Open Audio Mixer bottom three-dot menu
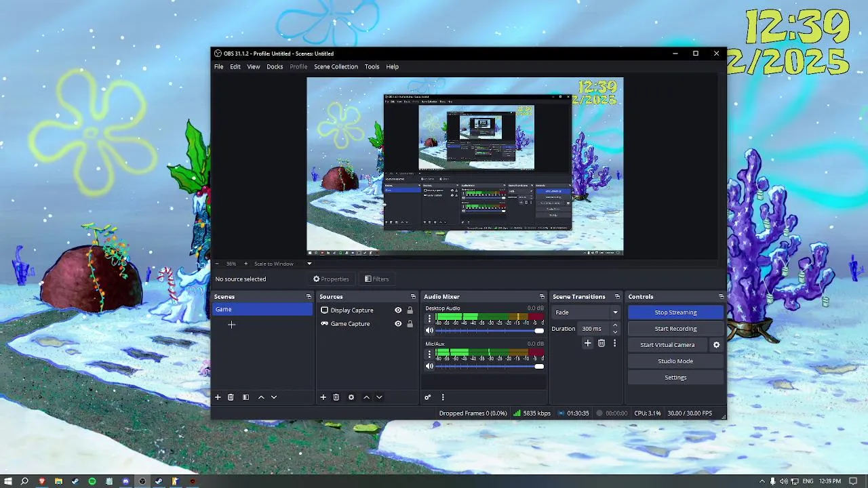Image resolution: width=868 pixels, height=488 pixels. pos(443,397)
